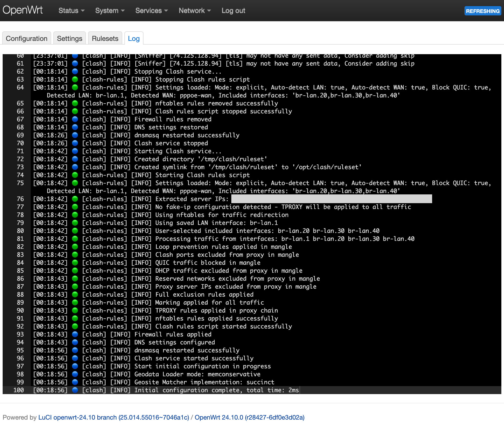This screenshot has height=431, width=504.
Task: Click the REFRESHING indicator button
Action: [483, 11]
